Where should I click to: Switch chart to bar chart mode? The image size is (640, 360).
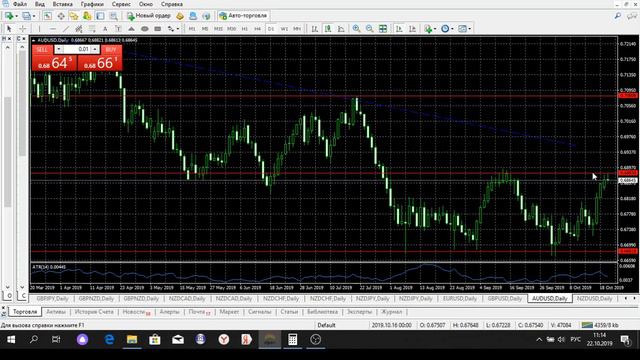click(x=315, y=29)
